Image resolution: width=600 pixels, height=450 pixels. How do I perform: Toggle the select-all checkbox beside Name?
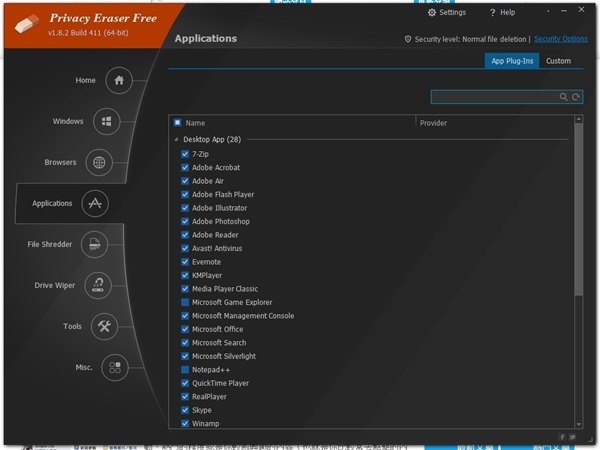(x=178, y=123)
